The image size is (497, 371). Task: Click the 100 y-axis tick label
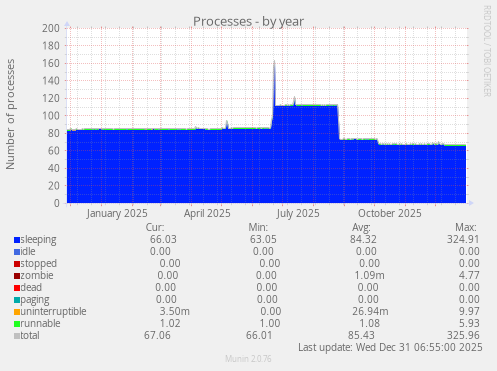[x=51, y=116]
